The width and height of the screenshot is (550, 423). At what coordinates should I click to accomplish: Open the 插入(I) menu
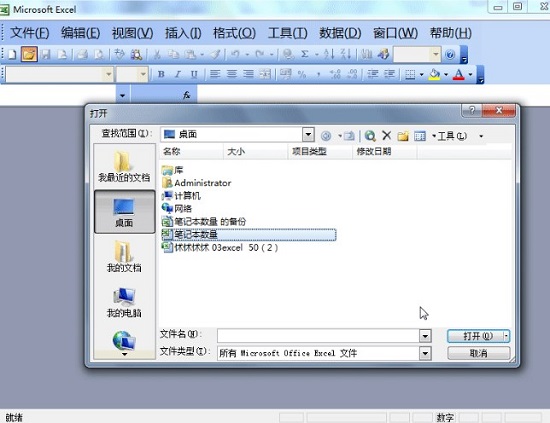pos(183,33)
